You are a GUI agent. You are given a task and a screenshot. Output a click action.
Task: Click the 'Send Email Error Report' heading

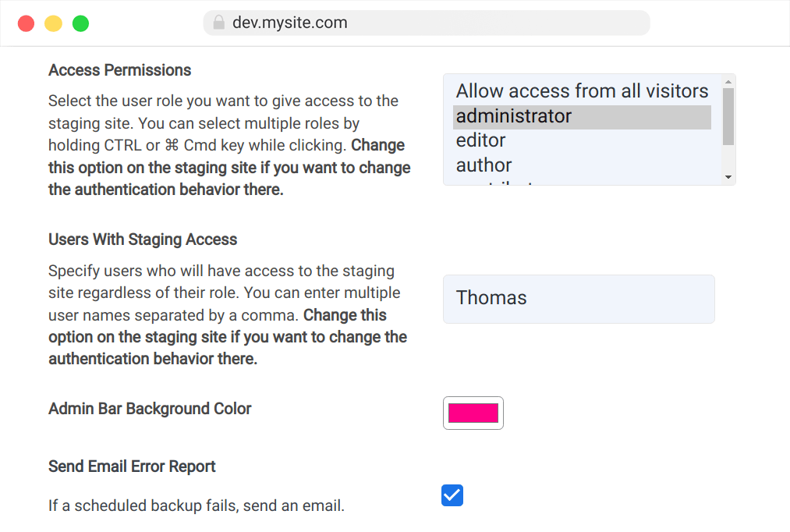[x=132, y=467]
